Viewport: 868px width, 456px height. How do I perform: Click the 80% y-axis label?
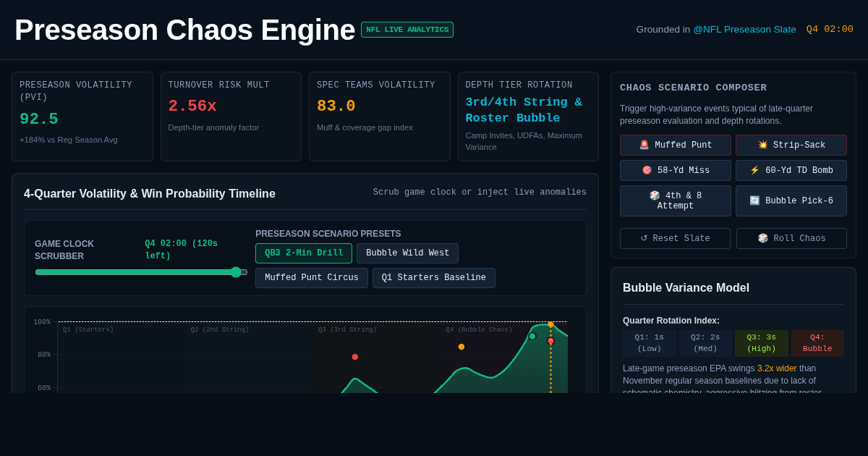(44, 355)
